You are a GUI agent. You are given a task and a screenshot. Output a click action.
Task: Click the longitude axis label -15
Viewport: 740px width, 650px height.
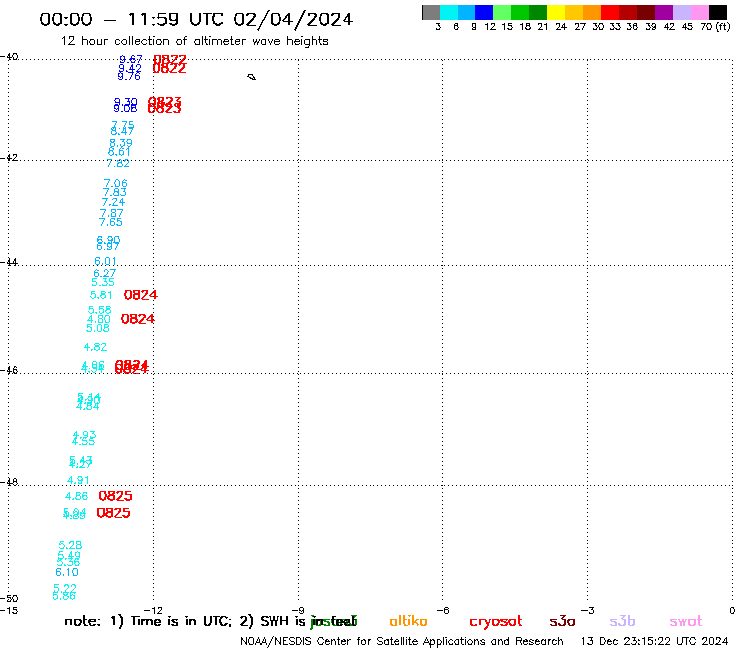[x=8, y=610]
